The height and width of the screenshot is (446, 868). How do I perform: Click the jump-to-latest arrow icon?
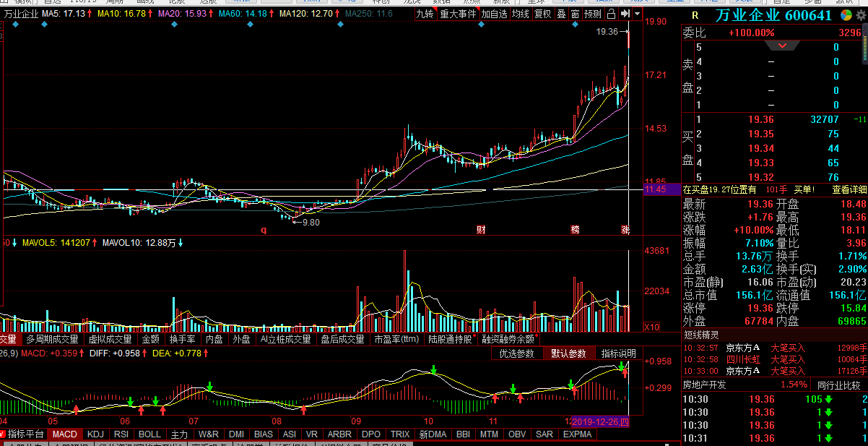[625, 14]
